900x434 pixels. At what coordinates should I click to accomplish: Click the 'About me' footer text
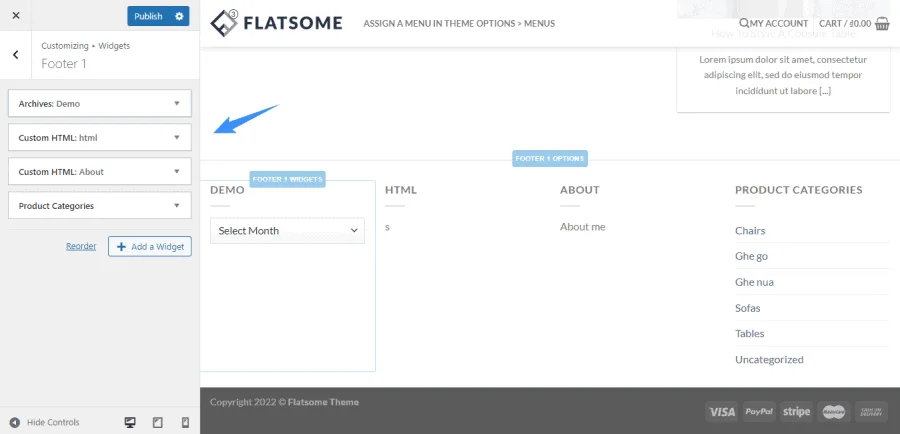click(x=583, y=227)
